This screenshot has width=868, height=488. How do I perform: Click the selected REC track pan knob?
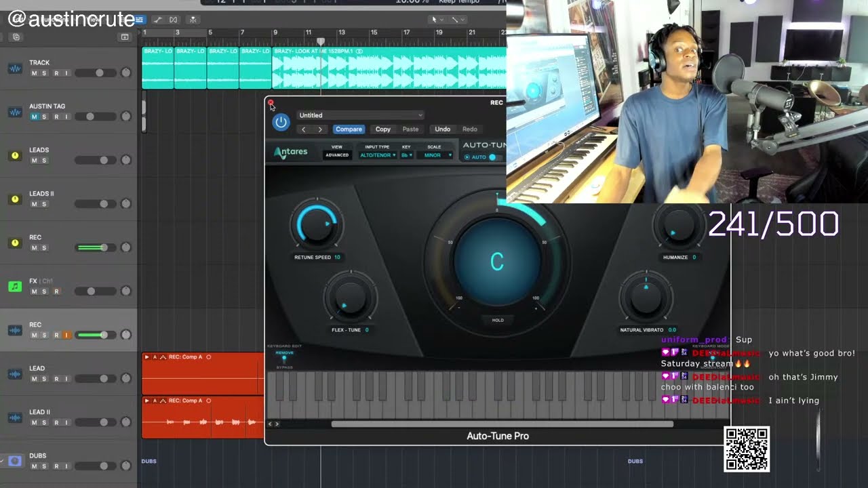(125, 335)
